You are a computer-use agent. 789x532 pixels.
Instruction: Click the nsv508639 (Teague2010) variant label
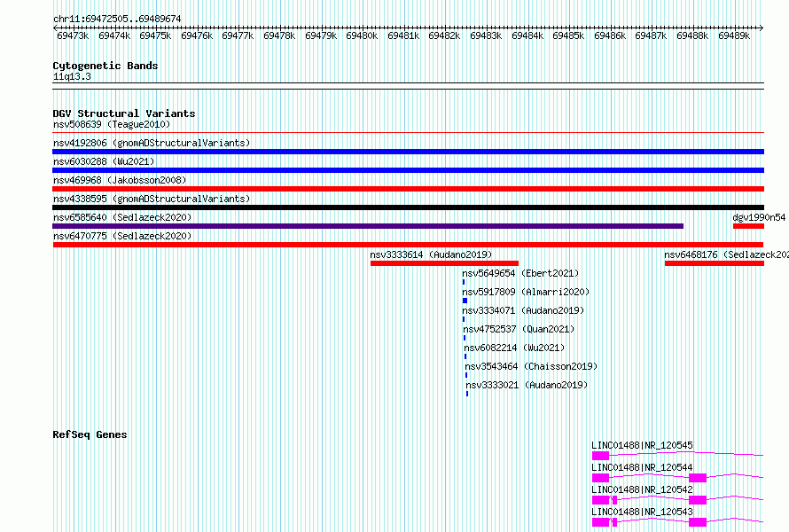[112, 124]
